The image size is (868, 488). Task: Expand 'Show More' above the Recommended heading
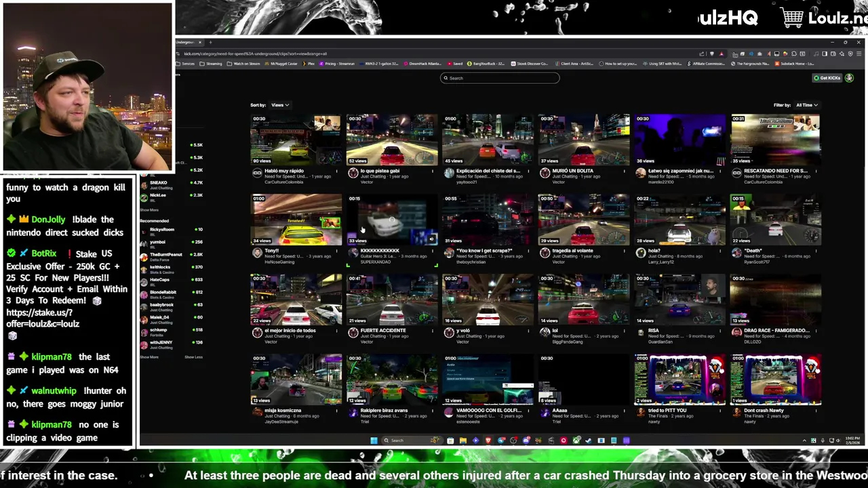pyautogui.click(x=149, y=210)
